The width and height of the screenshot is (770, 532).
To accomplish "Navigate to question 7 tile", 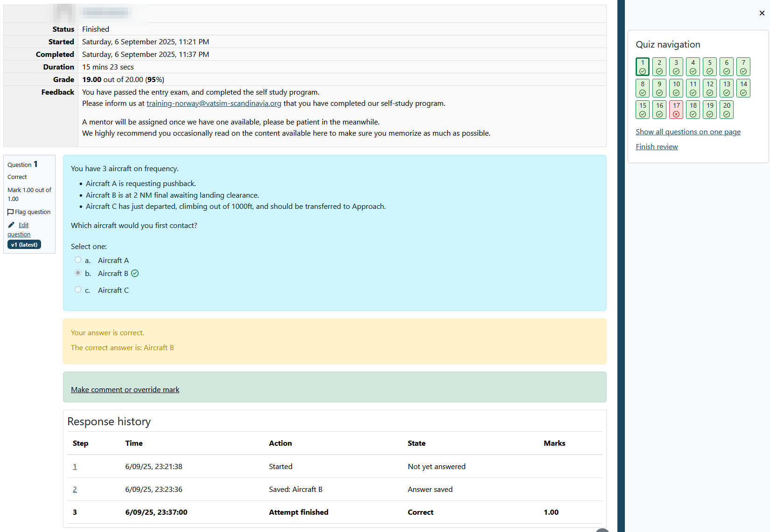I will point(743,67).
